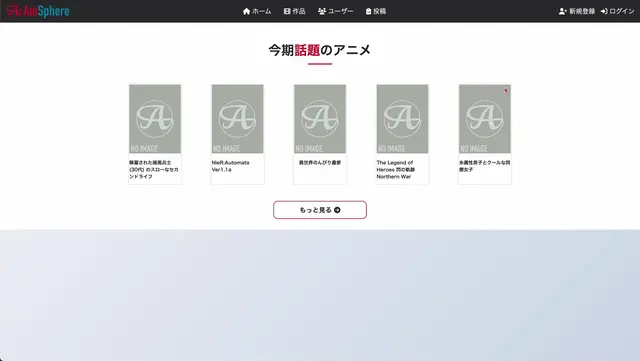Click the AniSphere logo
This screenshot has height=361, width=640.
[38, 11]
